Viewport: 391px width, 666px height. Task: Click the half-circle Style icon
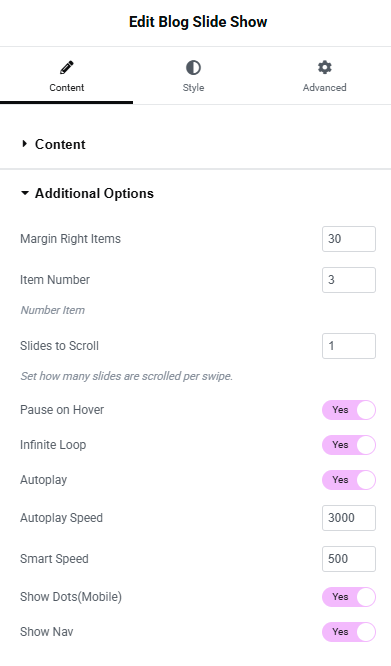tap(193, 68)
